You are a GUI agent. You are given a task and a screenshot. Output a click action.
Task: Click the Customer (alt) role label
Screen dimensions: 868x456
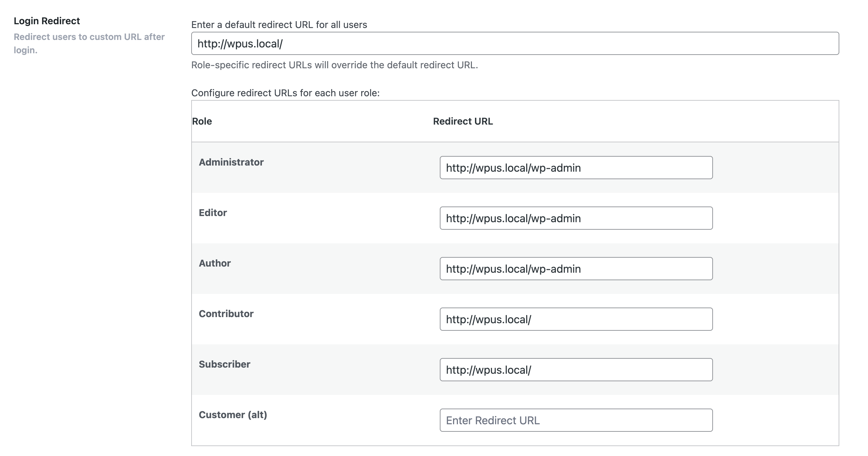(x=234, y=415)
